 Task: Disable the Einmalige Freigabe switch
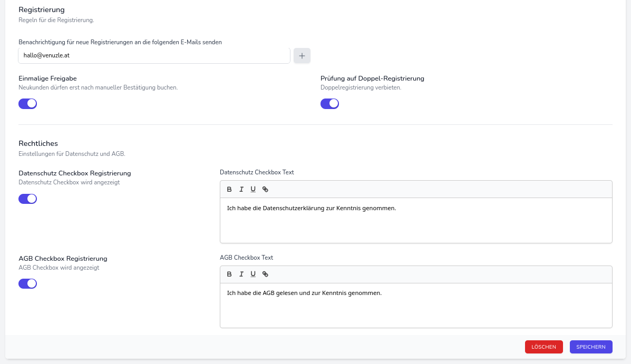pyautogui.click(x=27, y=104)
